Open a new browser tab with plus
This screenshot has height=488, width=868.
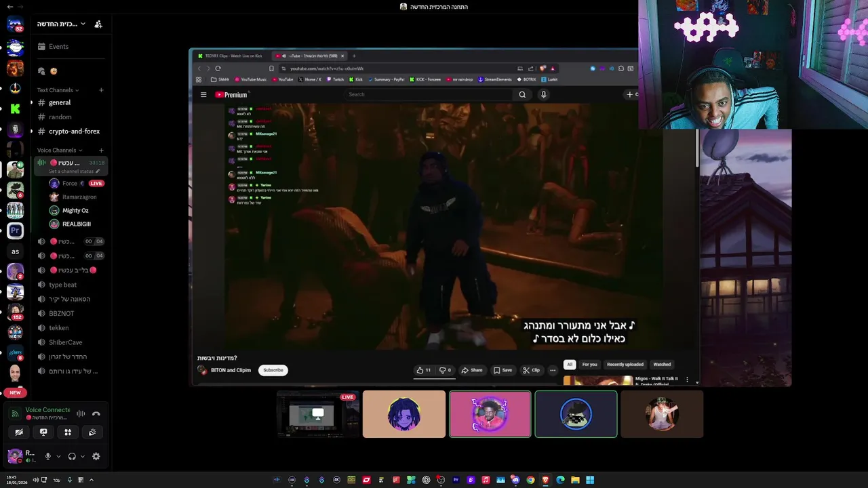[354, 56]
